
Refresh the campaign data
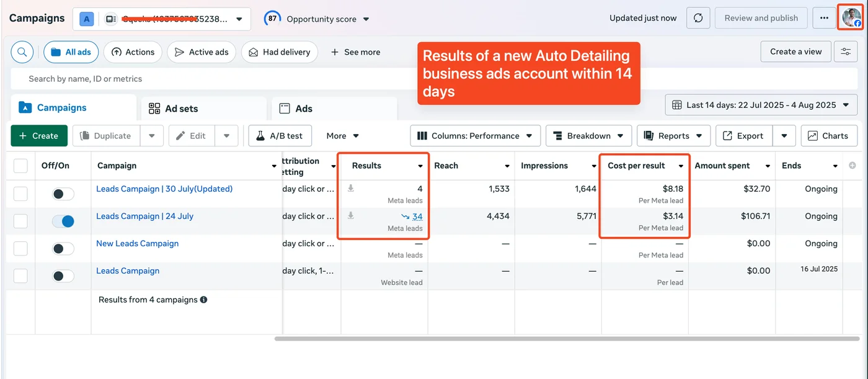(697, 17)
